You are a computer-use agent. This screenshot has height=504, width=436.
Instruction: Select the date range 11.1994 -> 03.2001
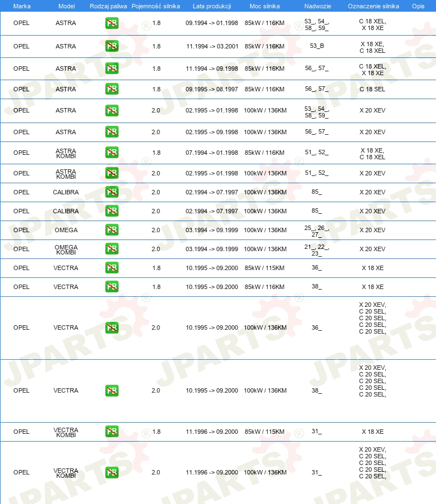[212, 46]
